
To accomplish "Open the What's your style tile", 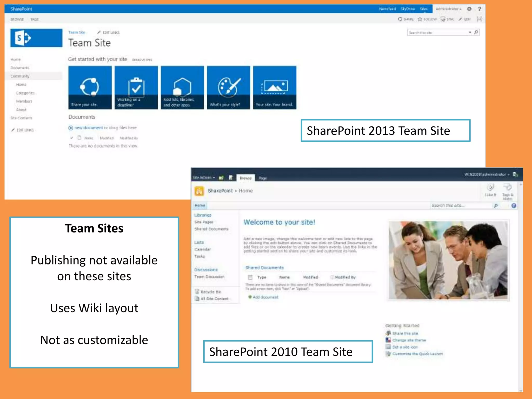I will 228,88.
